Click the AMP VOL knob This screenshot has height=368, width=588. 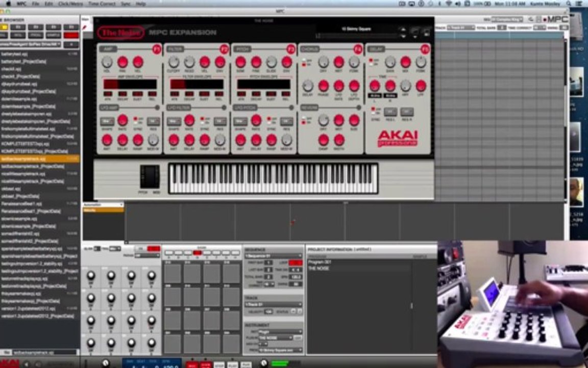(x=107, y=62)
